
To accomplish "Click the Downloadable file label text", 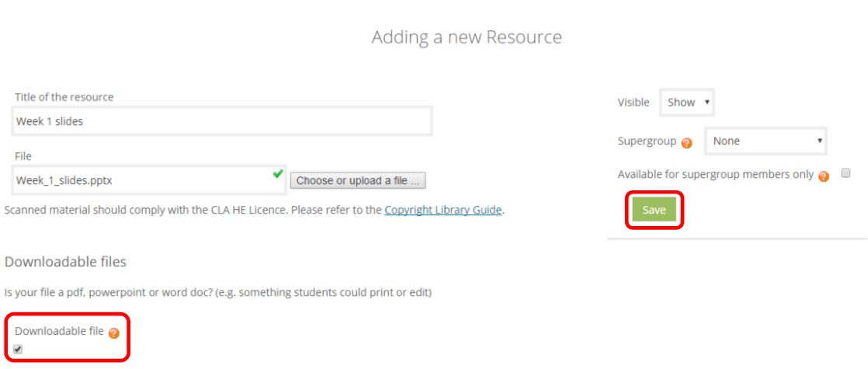I will click(59, 332).
